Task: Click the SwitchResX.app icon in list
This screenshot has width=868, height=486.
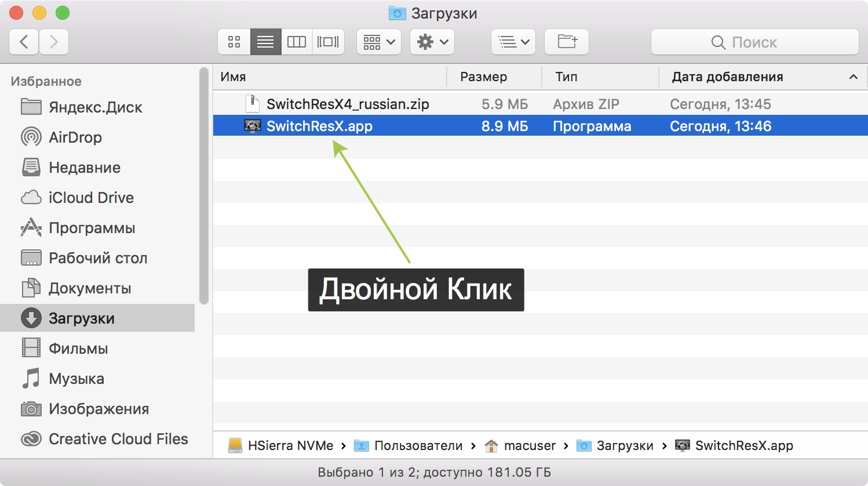Action: (252, 126)
